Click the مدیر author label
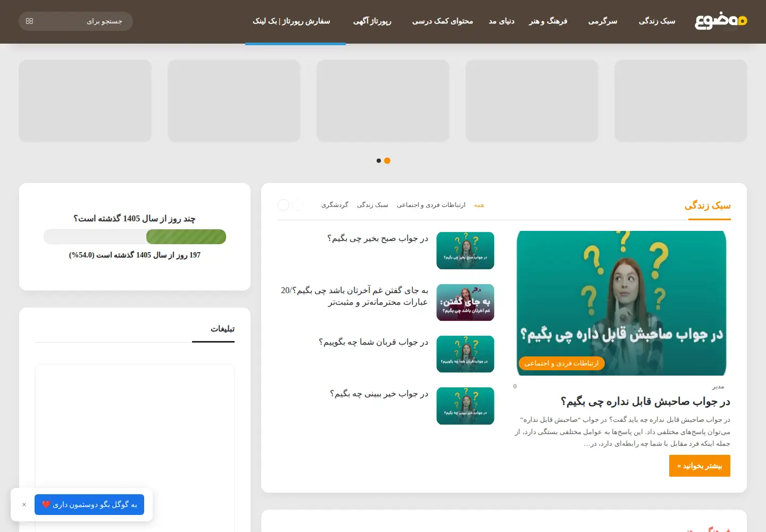Screen dimensions: 766x532 point(718,387)
